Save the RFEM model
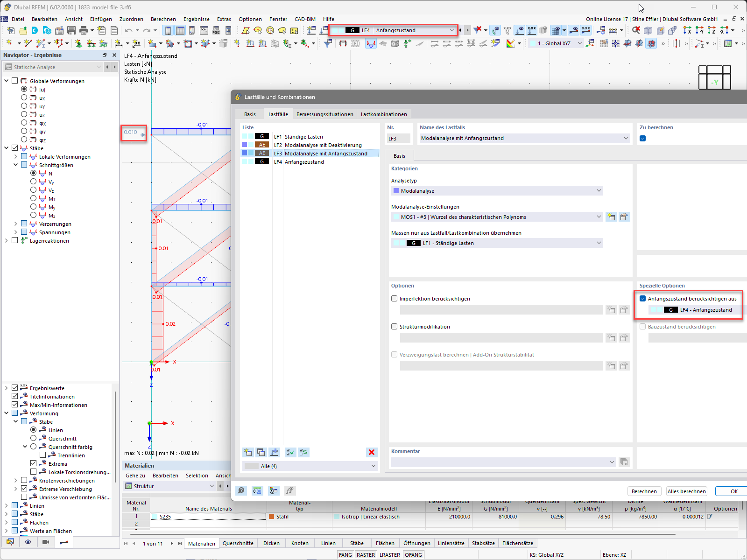This screenshot has width=747, height=560. tap(71, 30)
